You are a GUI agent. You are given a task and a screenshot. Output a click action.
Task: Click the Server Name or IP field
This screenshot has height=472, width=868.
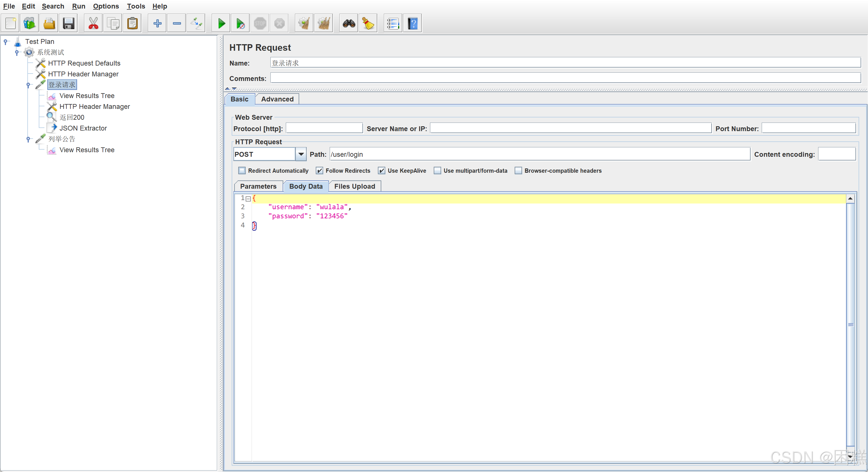(570, 128)
